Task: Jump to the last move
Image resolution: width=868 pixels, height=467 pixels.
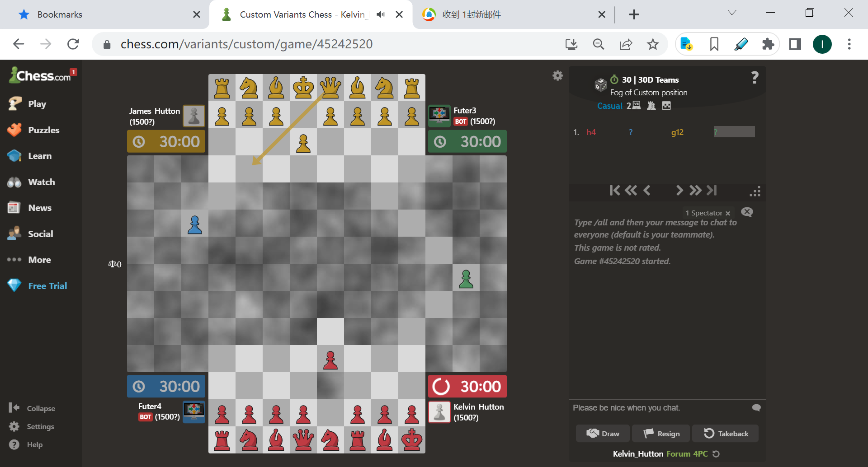Action: point(712,191)
